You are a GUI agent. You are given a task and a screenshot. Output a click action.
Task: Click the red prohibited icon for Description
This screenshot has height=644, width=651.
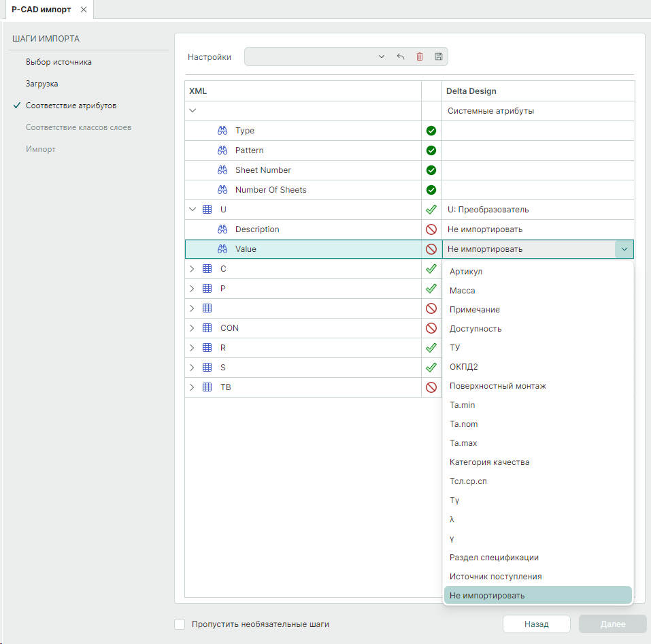click(431, 229)
